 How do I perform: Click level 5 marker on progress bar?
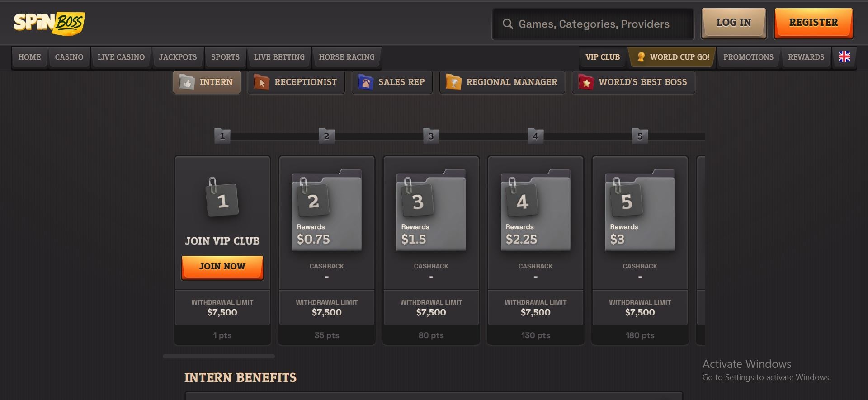click(640, 136)
